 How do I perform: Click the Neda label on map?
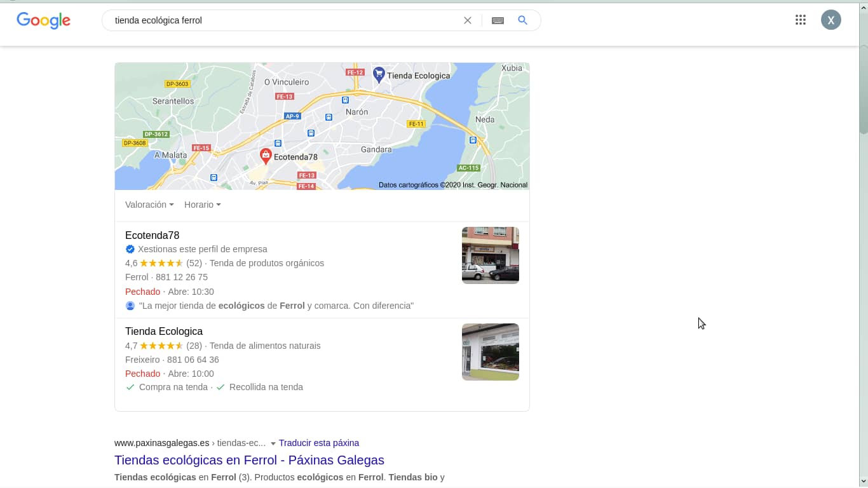point(485,119)
